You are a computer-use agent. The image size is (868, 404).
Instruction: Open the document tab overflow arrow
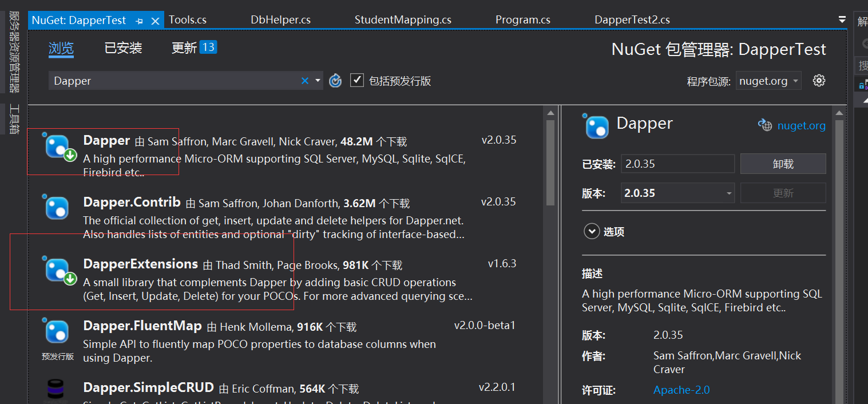point(842,19)
